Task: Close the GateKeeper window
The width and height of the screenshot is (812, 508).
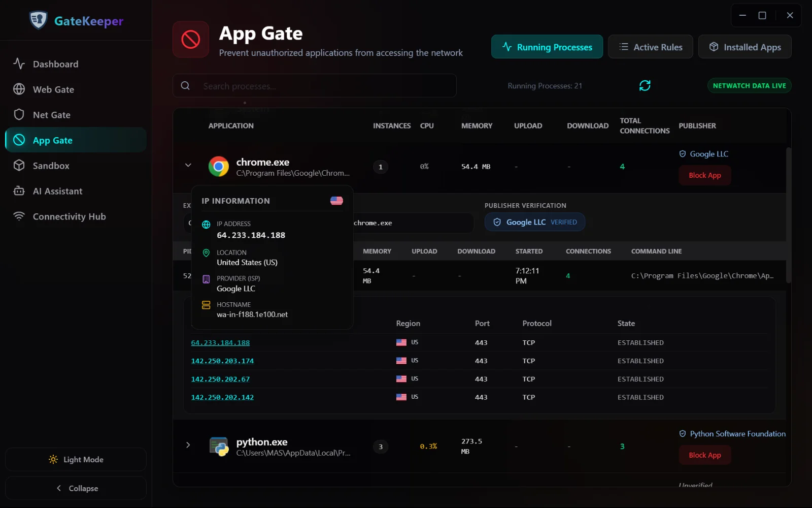Action: (790, 15)
